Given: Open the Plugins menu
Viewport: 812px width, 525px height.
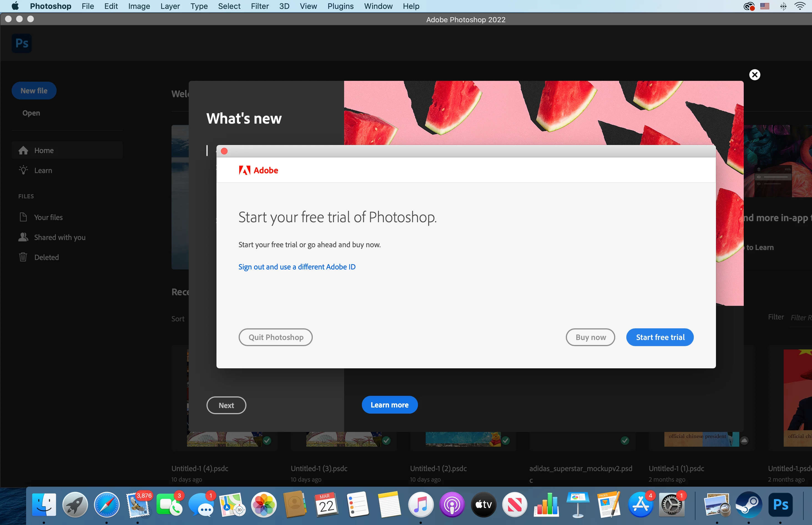Looking at the screenshot, I should 340,6.
